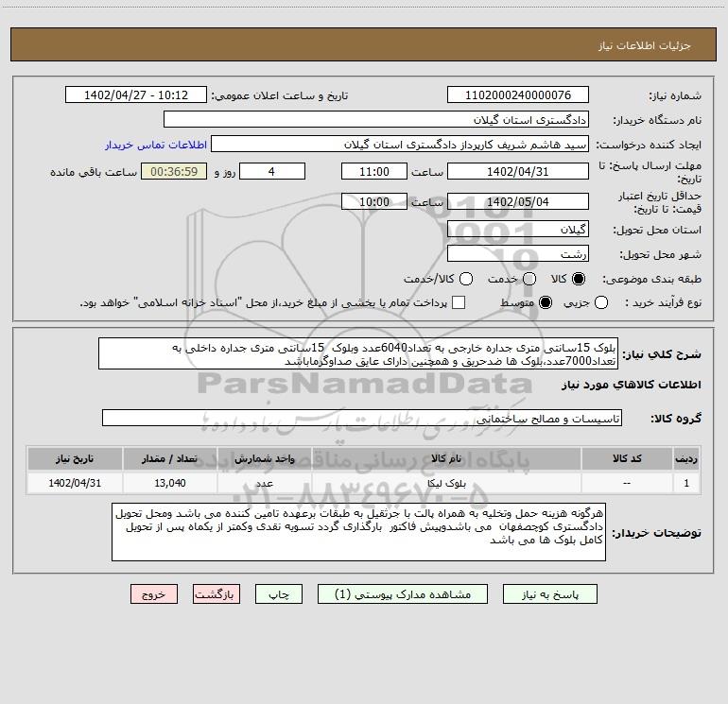Choose the متوسط purchase type radio

tap(546, 302)
